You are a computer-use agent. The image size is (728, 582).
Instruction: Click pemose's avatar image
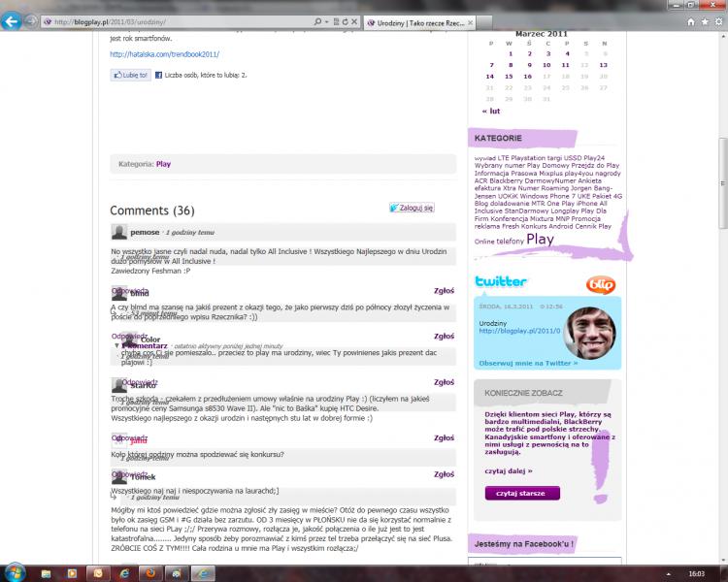(119, 232)
